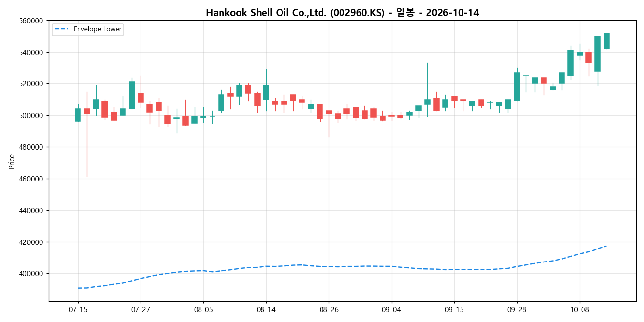
Task: Click the 09-04 date label
Action: coord(391,309)
